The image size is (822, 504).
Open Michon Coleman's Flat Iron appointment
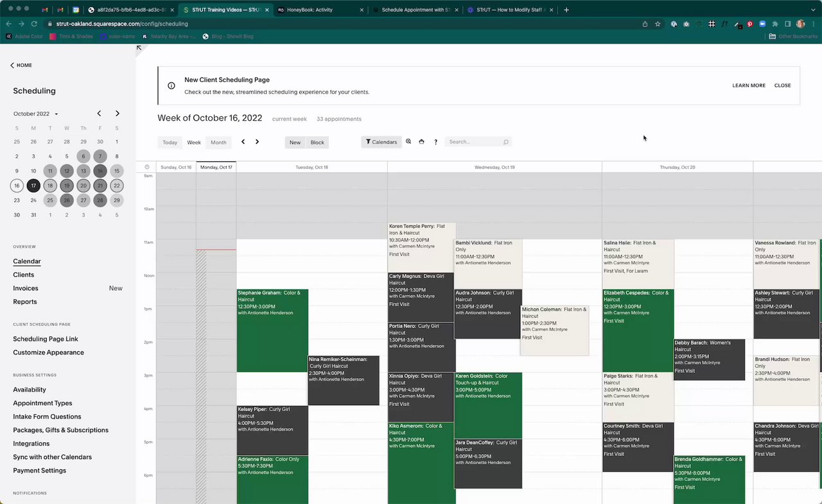coord(555,331)
